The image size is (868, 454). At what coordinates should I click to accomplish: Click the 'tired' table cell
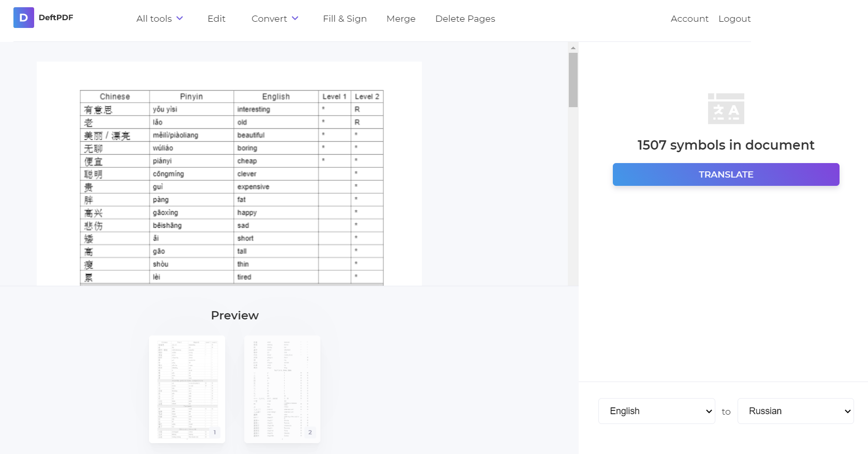click(x=276, y=277)
